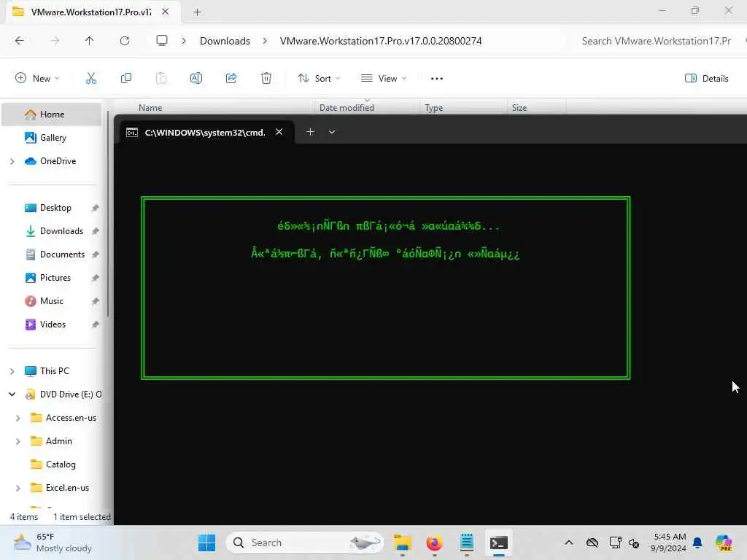This screenshot has height=560, width=747.
Task: Unpin Desktop from quick access
Action: click(96, 208)
